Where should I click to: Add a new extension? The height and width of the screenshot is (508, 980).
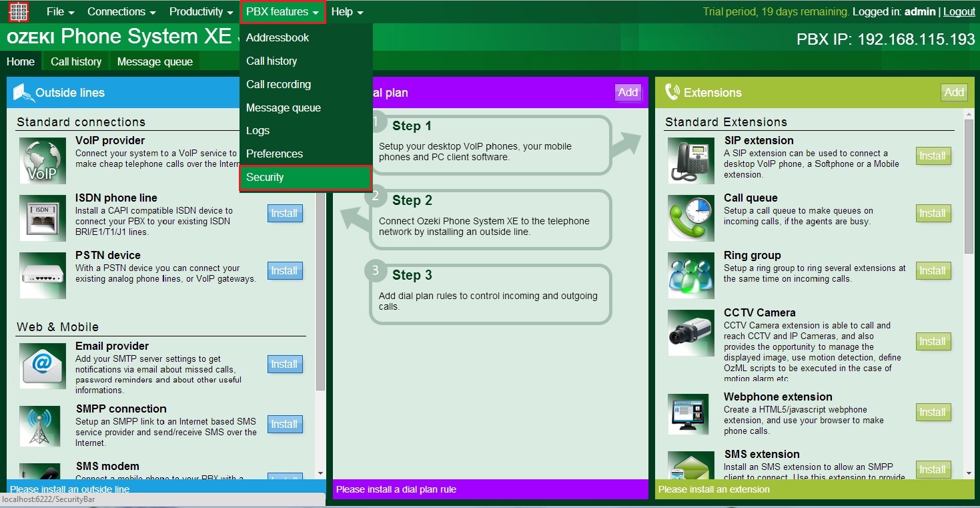pos(954,93)
